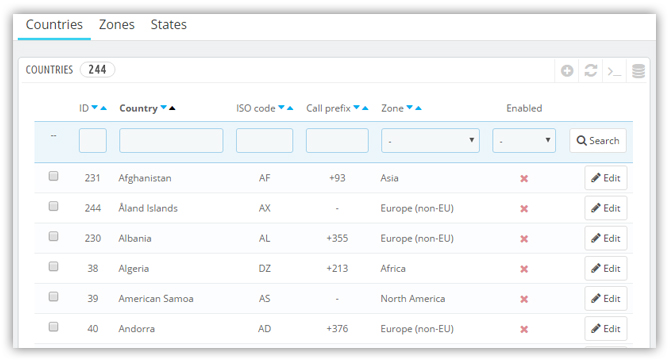Sort ID column ascending
The height and width of the screenshot is (363, 670).
[x=103, y=108]
